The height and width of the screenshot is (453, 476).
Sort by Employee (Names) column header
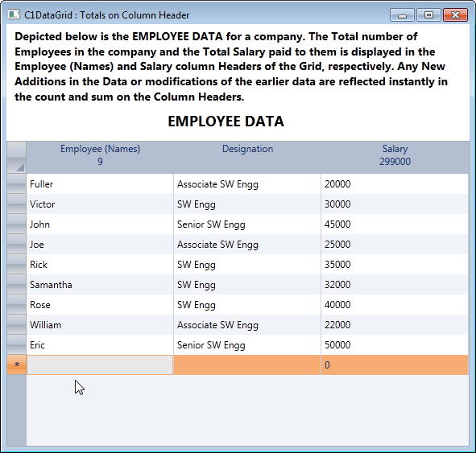coord(100,157)
